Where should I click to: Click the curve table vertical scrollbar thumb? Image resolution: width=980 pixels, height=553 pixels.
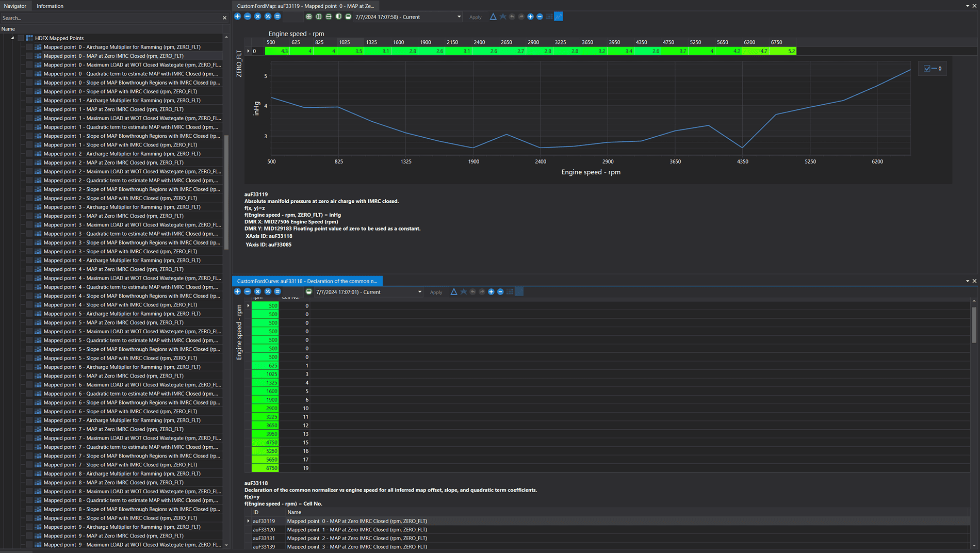click(974, 325)
